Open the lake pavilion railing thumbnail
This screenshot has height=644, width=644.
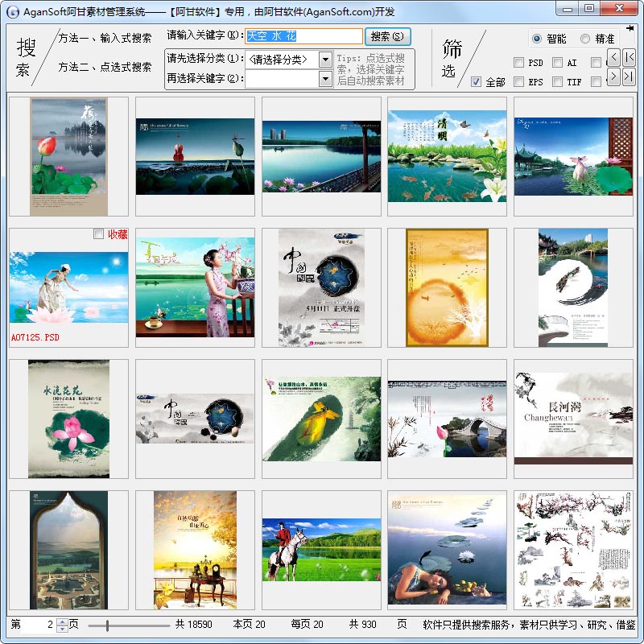click(321, 156)
